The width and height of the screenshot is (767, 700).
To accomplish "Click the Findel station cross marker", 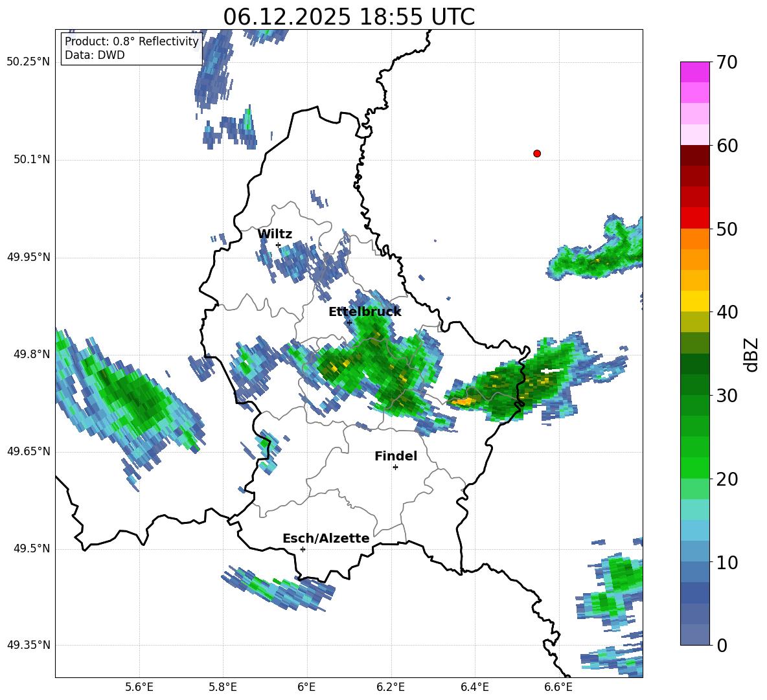I will click(395, 468).
